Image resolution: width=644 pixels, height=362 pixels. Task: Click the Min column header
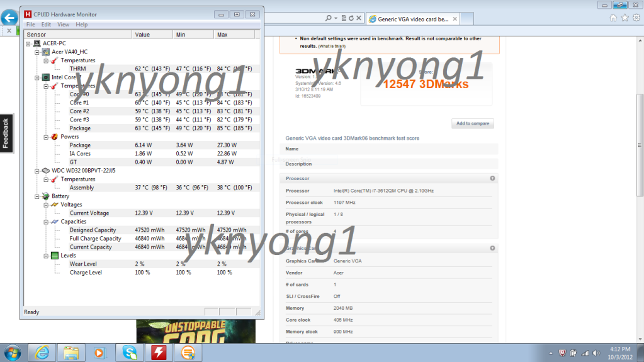pyautogui.click(x=193, y=35)
